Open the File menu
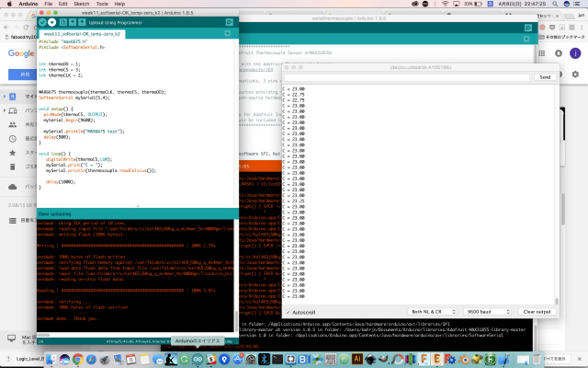The height and width of the screenshot is (368, 588). coord(49,4)
